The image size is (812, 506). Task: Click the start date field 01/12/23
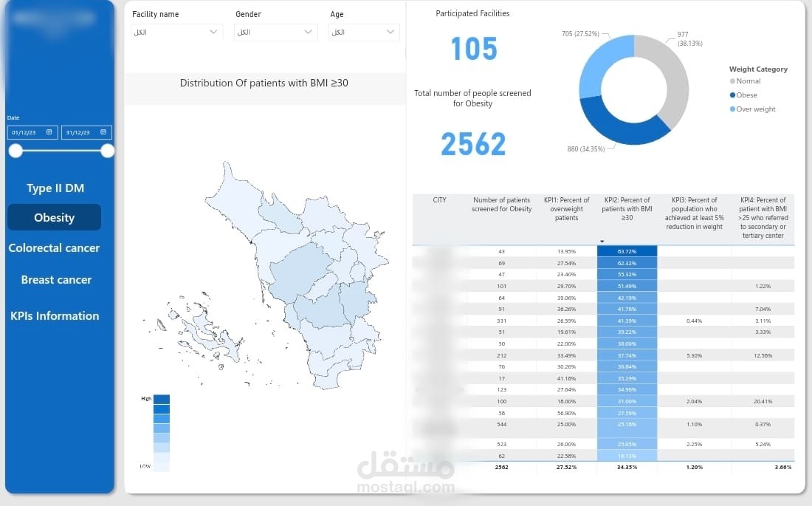(32, 132)
